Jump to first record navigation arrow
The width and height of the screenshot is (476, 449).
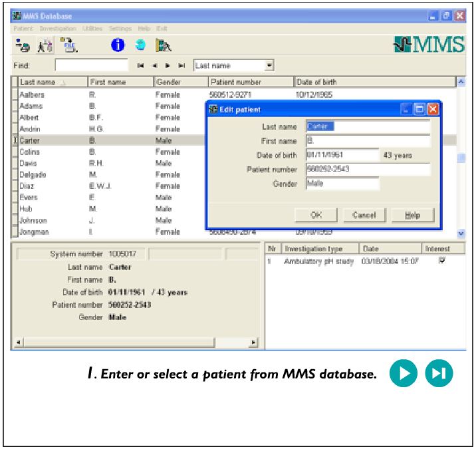(140, 66)
